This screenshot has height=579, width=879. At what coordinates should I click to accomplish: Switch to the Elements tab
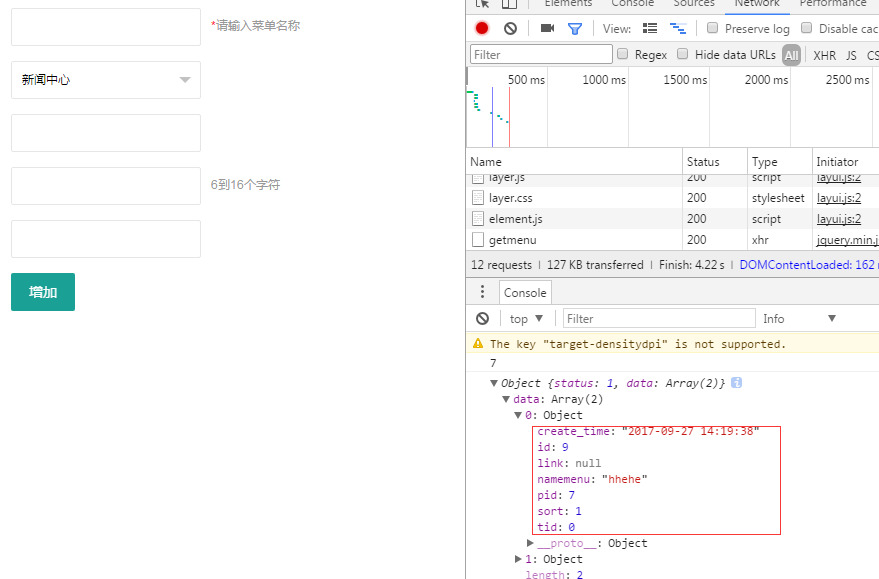(568, 4)
